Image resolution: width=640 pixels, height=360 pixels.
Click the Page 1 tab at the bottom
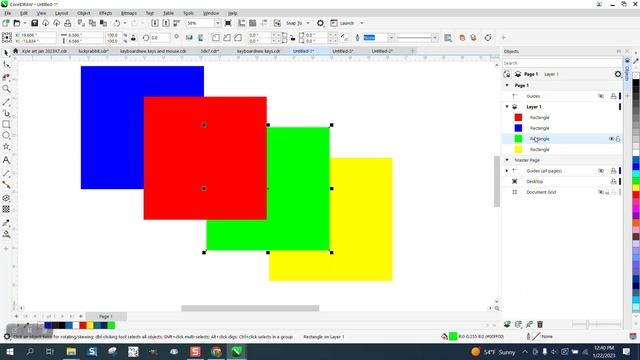(106, 316)
